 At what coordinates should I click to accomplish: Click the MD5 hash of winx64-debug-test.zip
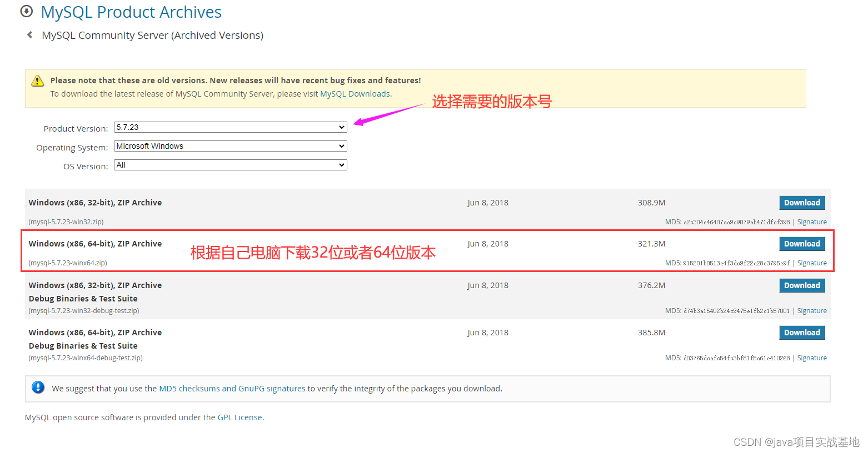point(736,358)
